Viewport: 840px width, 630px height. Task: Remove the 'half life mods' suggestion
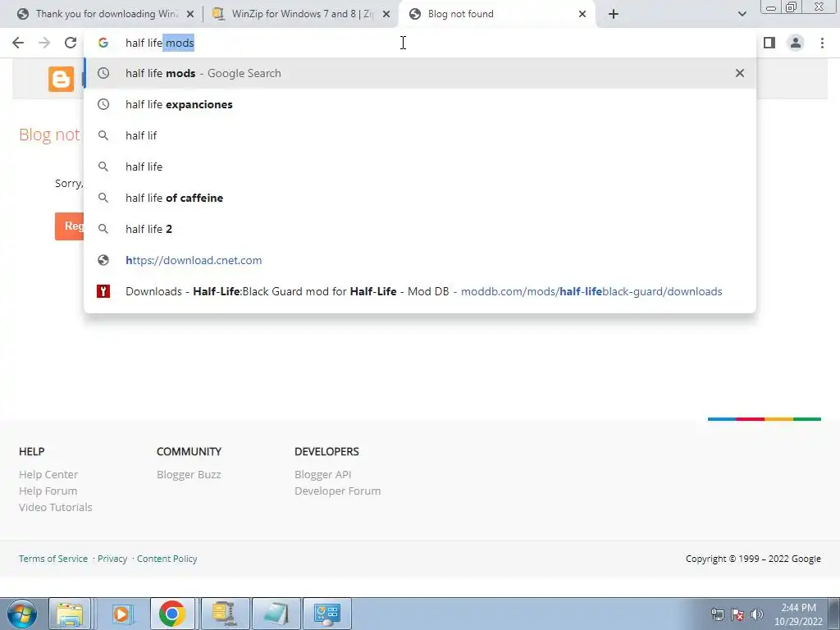(740, 73)
